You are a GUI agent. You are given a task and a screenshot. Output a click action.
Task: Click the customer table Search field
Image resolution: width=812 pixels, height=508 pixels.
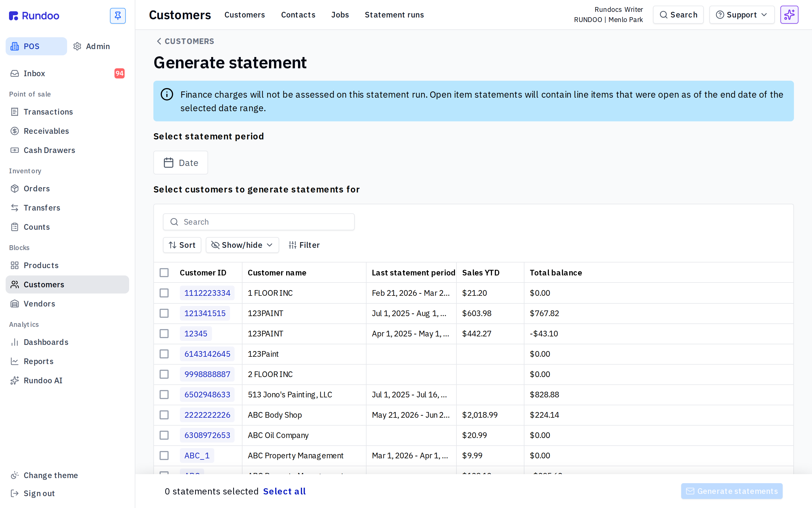point(259,222)
